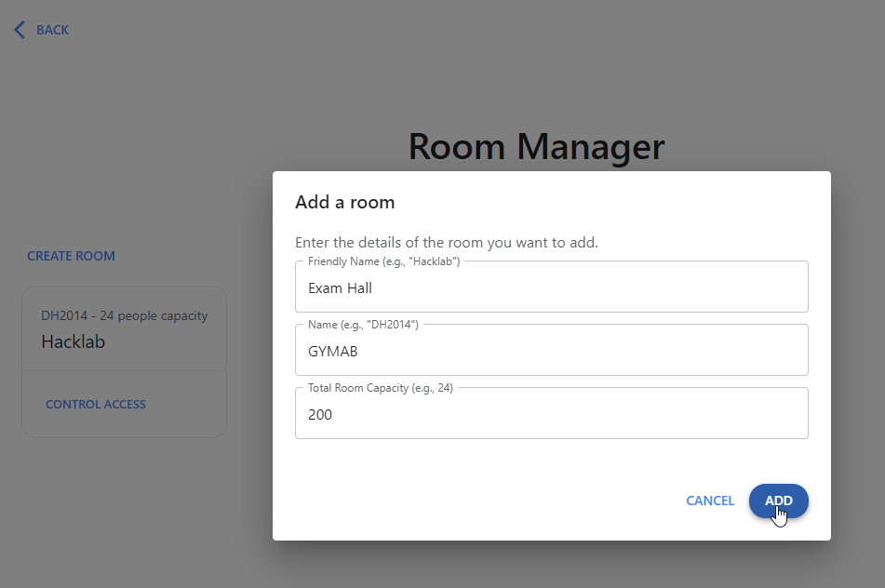Click the dialog instruction text about room details

pos(449,242)
